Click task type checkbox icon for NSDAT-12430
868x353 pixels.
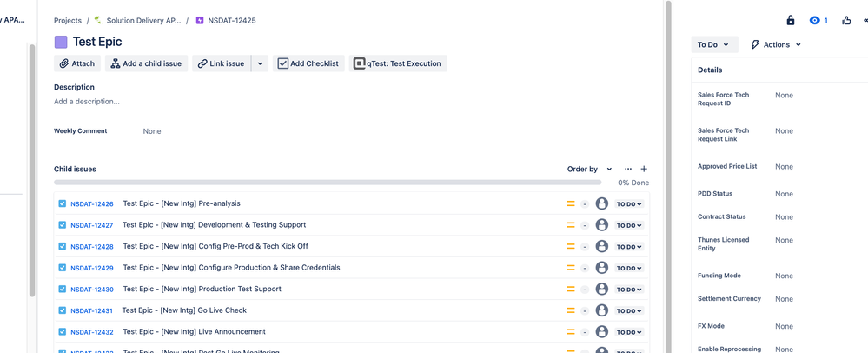62,289
